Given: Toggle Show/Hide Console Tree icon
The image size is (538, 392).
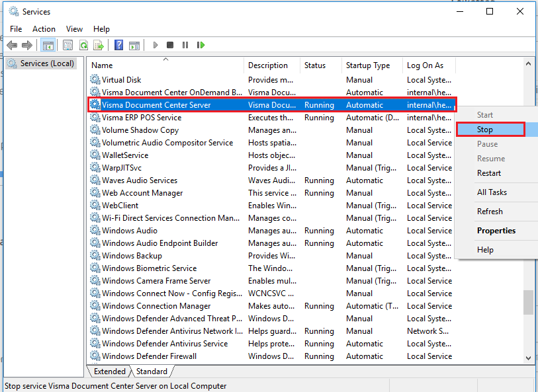Looking at the screenshot, I should 48,45.
